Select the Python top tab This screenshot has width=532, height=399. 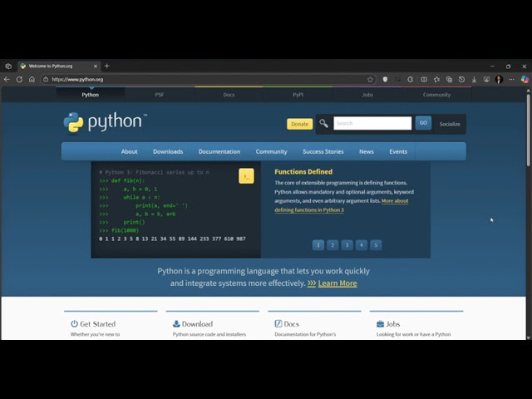click(x=91, y=95)
